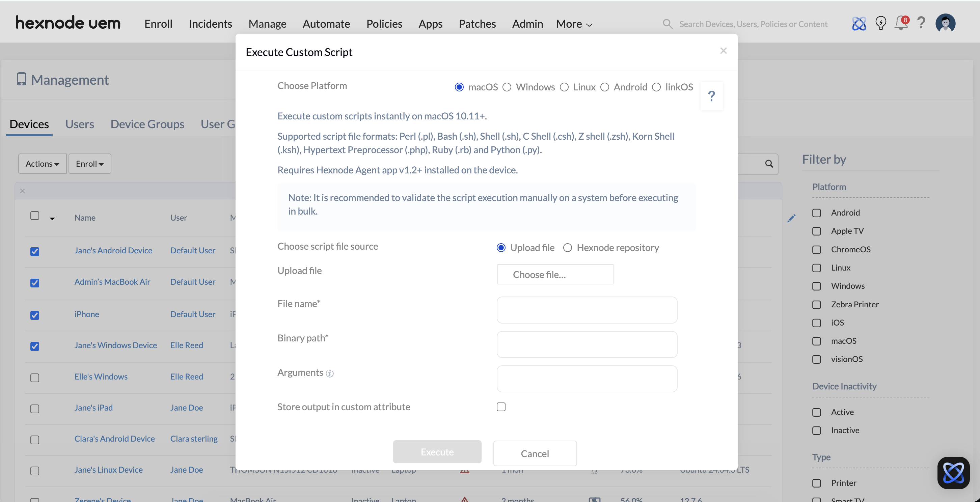This screenshot has width=980, height=502.
Task: Switch to the Users tab
Action: click(80, 124)
